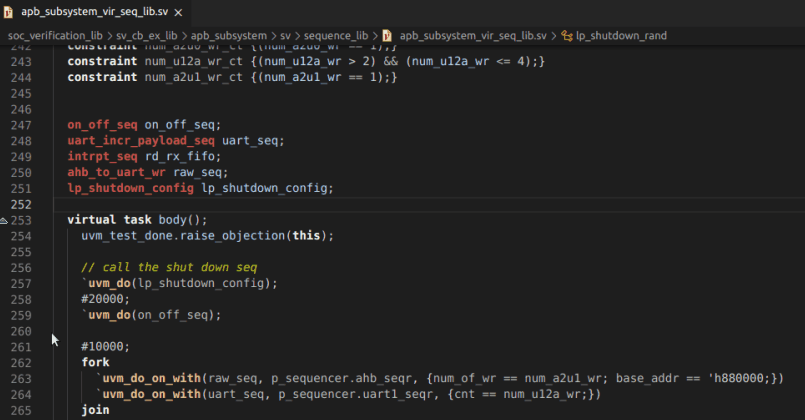Click the join keyword on line 265

[x=95, y=410]
